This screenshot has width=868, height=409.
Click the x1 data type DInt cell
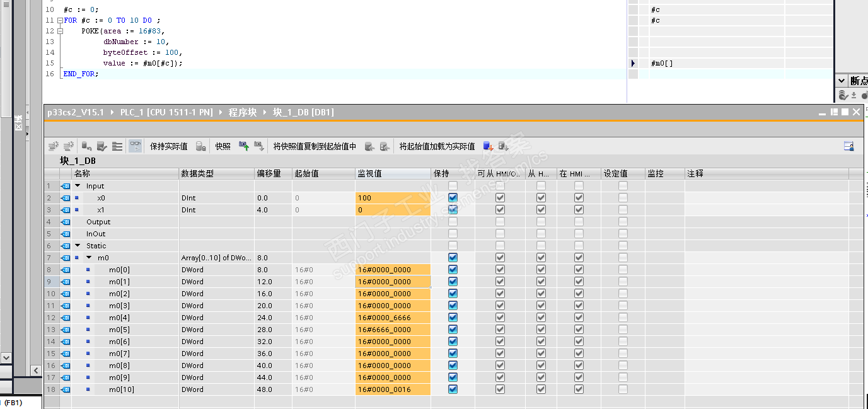[x=217, y=210]
